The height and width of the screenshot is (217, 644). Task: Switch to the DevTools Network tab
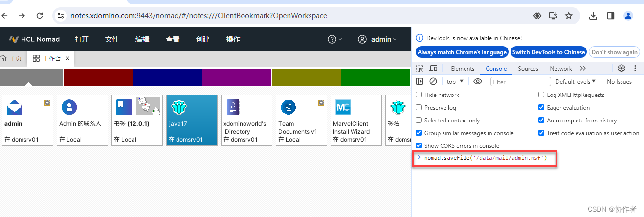[x=561, y=68]
